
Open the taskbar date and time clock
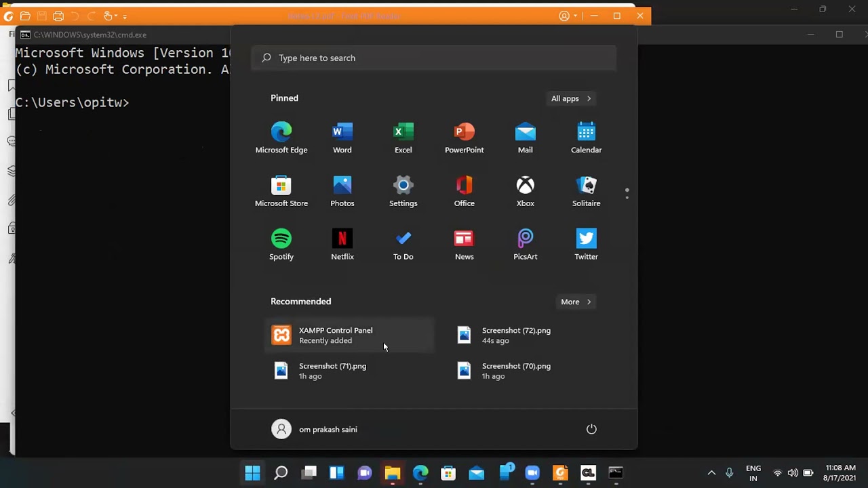click(x=841, y=472)
